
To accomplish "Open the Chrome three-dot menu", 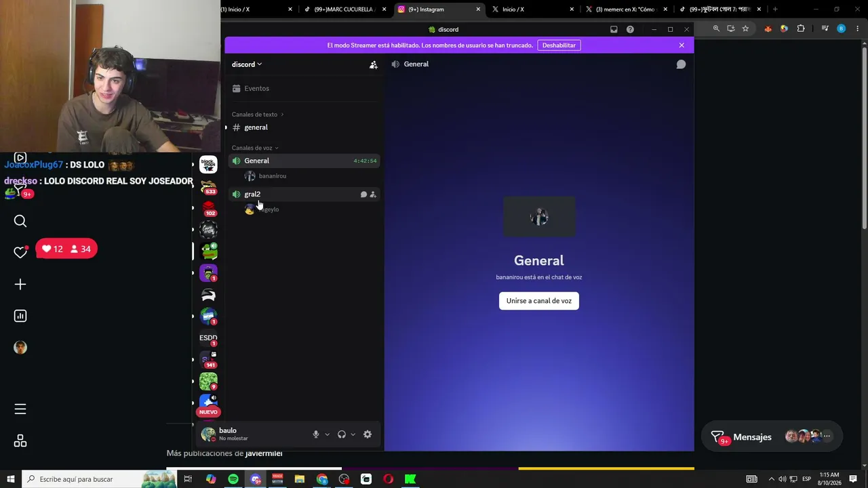I will pyautogui.click(x=858, y=28).
